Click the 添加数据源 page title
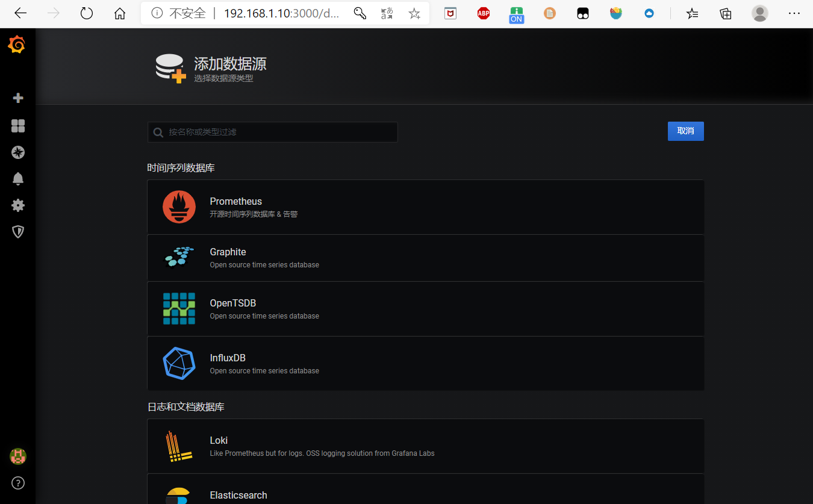The height and width of the screenshot is (504, 813). coord(230,64)
